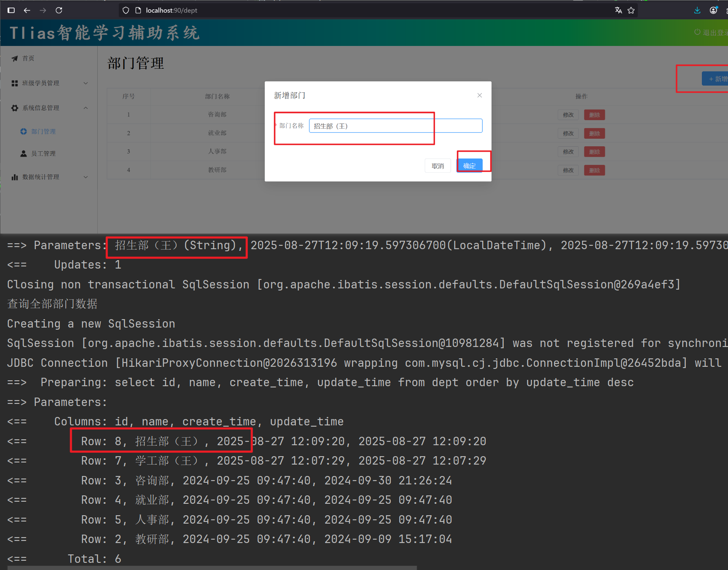Image resolution: width=728 pixels, height=570 pixels.
Task: Expand the 班级学员管理 menu
Action: pos(49,83)
